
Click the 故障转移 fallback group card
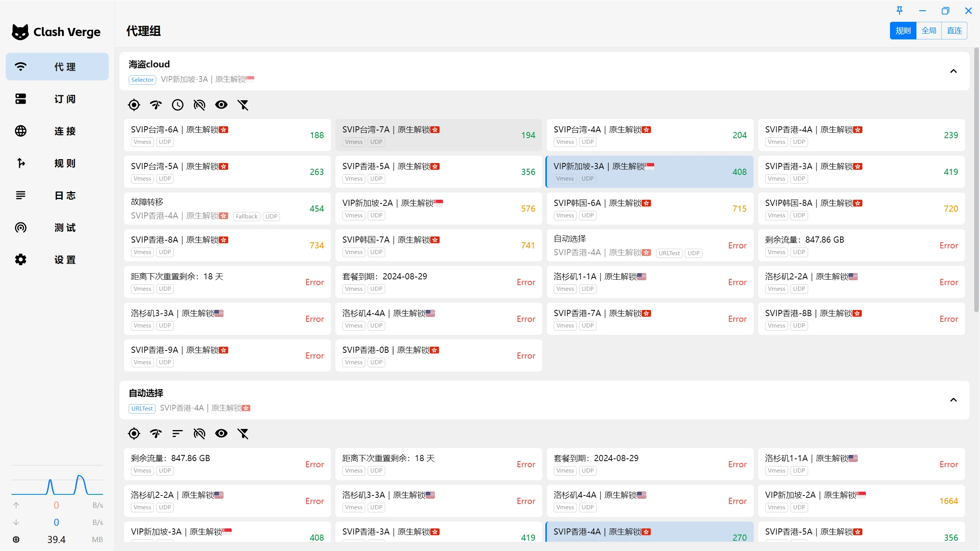click(x=227, y=209)
